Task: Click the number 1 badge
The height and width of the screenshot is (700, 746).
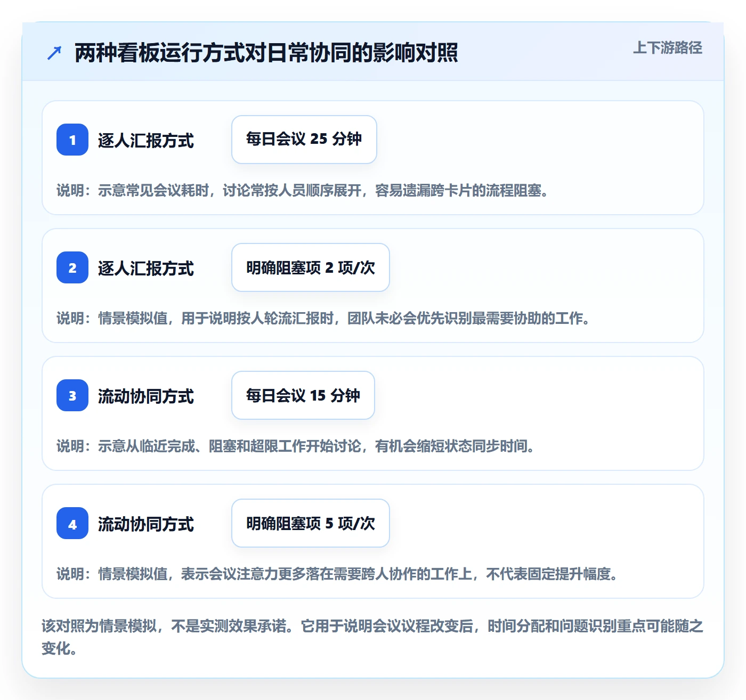Action: (x=72, y=140)
